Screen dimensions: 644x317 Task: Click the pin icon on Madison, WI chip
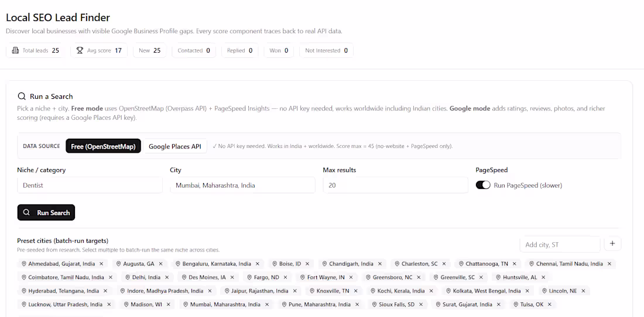(x=126, y=304)
